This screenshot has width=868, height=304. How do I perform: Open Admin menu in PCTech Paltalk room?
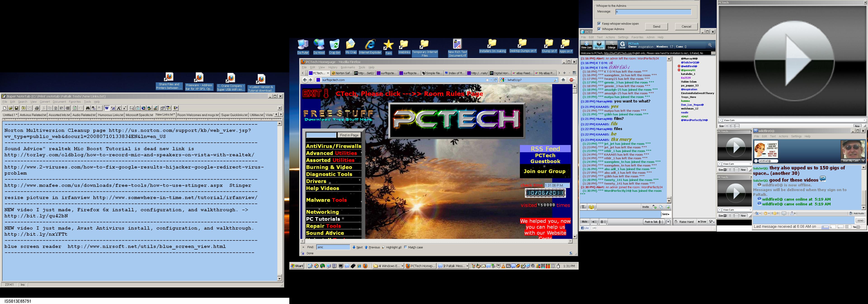click(x=650, y=37)
